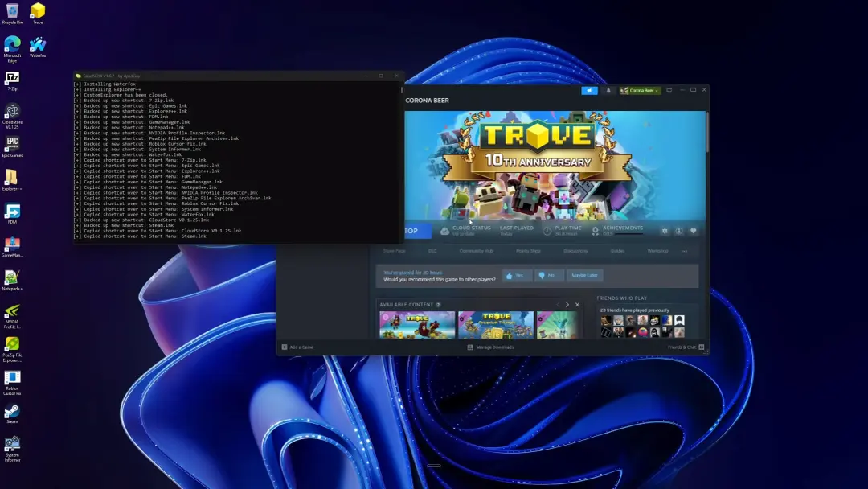
Task: Expand the Corona Beer account dropdown
Action: tap(640, 90)
